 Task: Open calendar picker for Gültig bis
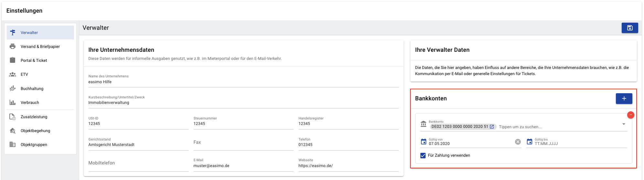coord(529,141)
